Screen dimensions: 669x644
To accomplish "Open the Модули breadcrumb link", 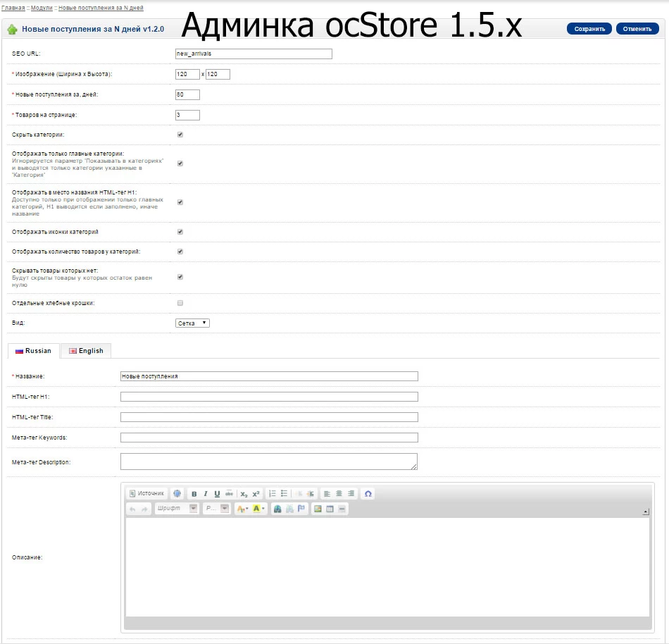I will (42, 8).
